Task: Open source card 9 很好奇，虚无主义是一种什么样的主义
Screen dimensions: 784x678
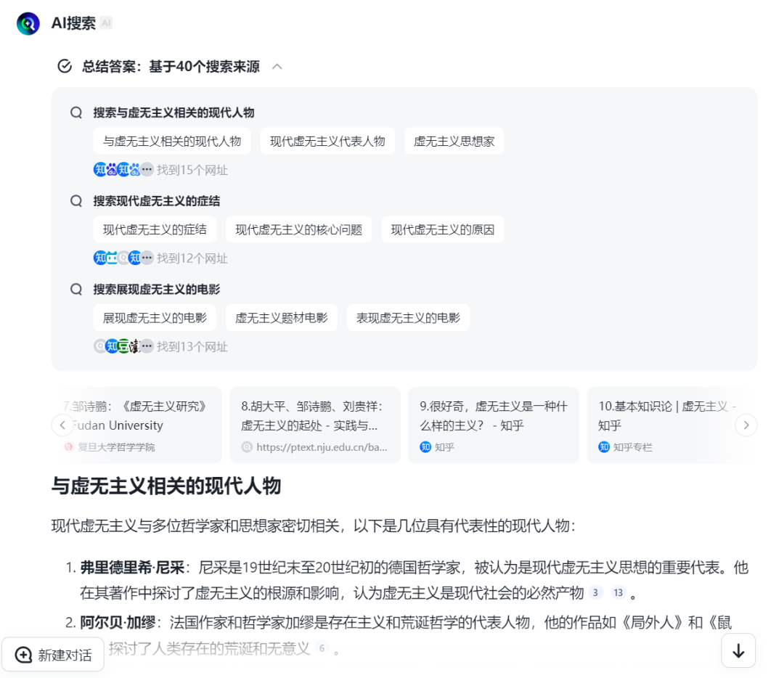Action: [x=494, y=425]
